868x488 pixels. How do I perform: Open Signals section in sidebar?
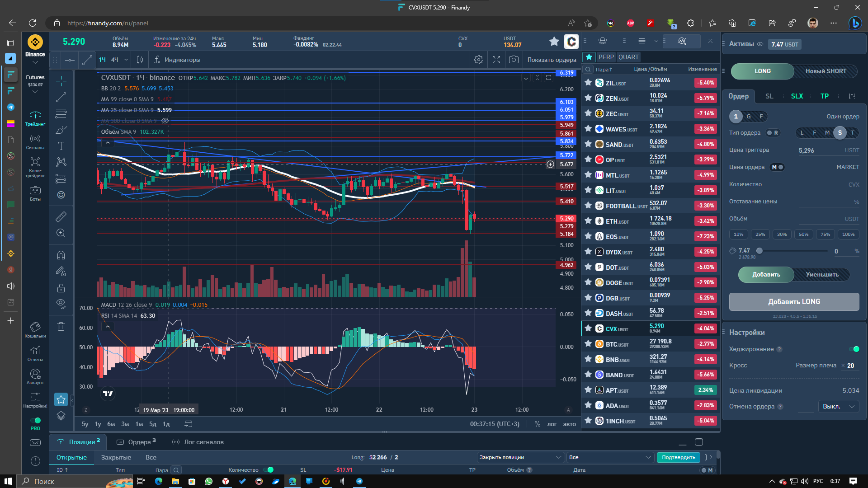coord(35,142)
